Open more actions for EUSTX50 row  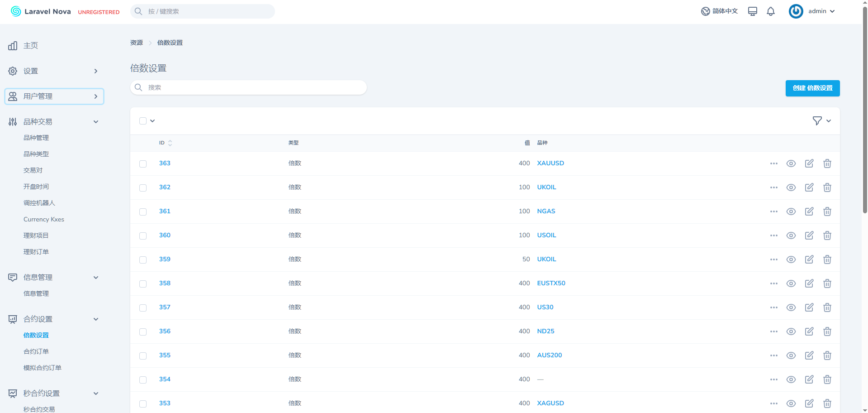(x=774, y=283)
